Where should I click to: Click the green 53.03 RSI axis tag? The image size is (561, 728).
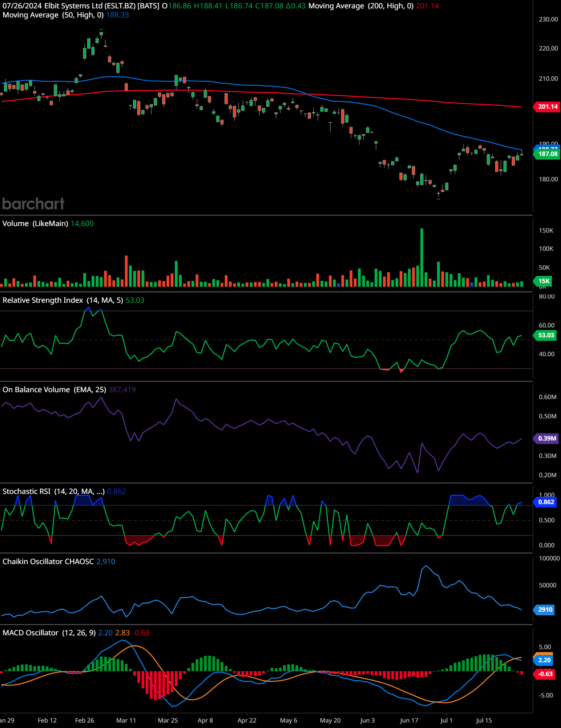(545, 335)
